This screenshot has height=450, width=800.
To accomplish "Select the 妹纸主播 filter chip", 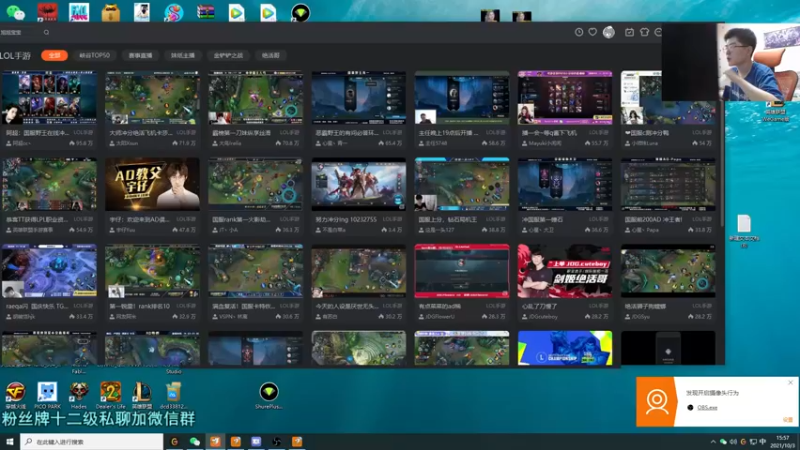I will tap(183, 55).
